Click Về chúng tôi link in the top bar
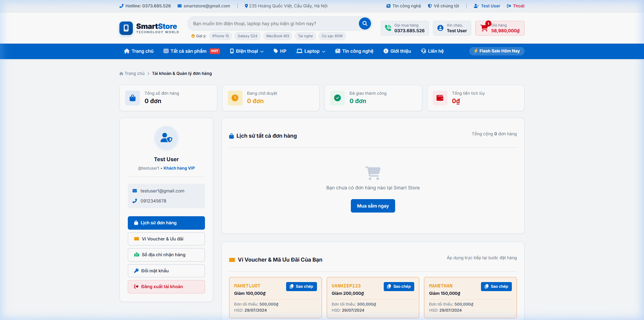This screenshot has width=644, height=320. point(443,6)
